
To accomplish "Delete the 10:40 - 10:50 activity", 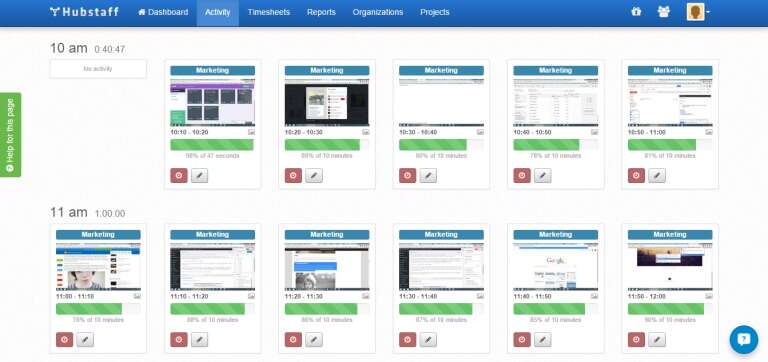I will click(x=522, y=175).
